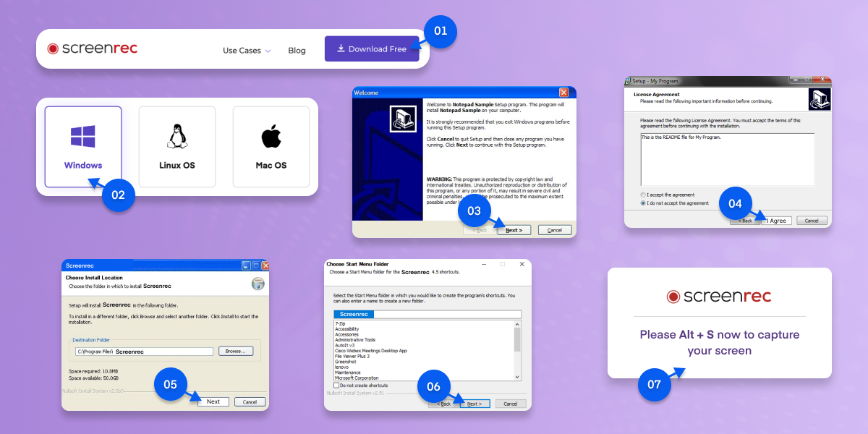The image size is (868, 434).
Task: Click the I Agree button
Action: pyautogui.click(x=777, y=221)
